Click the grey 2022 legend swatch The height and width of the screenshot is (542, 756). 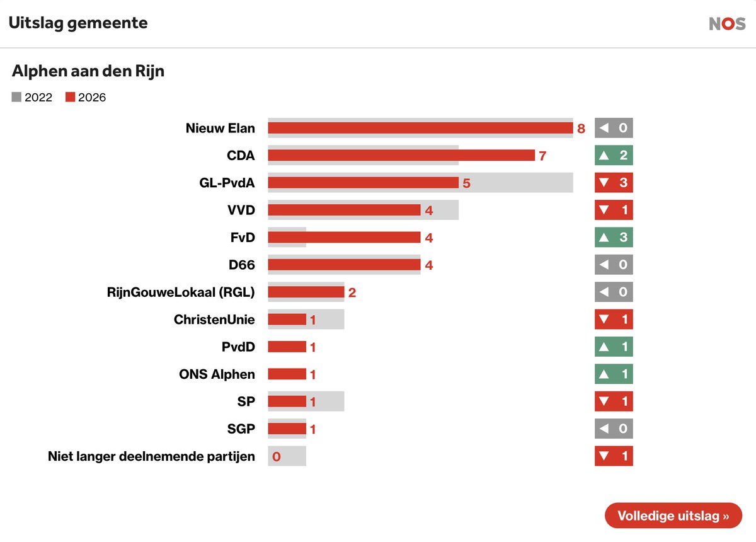(x=16, y=97)
